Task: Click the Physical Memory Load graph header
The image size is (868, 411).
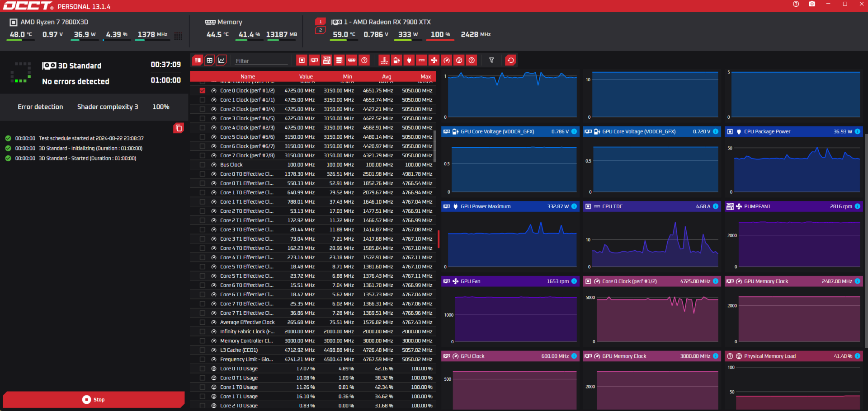Action: (x=794, y=356)
